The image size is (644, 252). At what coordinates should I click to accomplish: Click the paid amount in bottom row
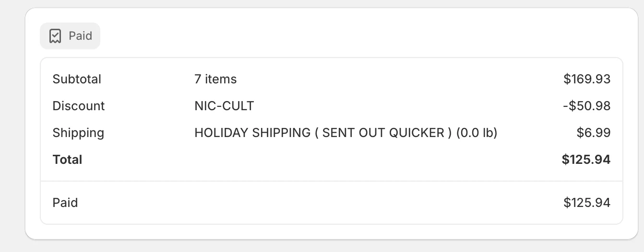click(x=586, y=203)
